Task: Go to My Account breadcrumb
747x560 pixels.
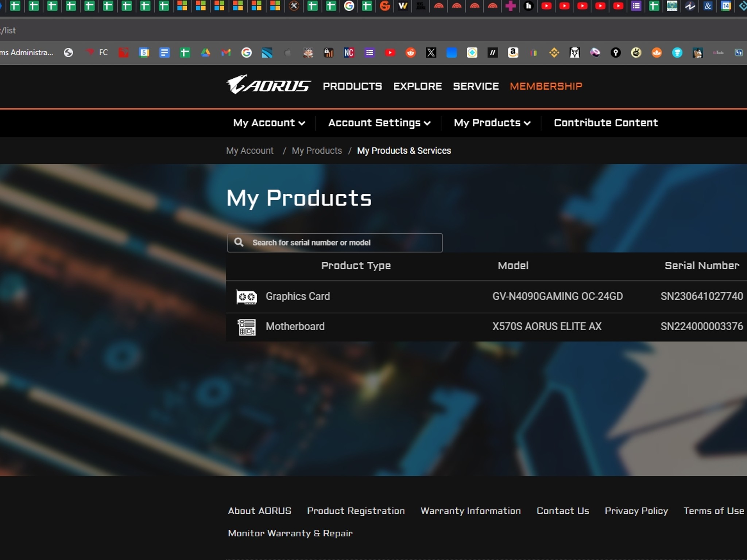Action: pyautogui.click(x=250, y=151)
